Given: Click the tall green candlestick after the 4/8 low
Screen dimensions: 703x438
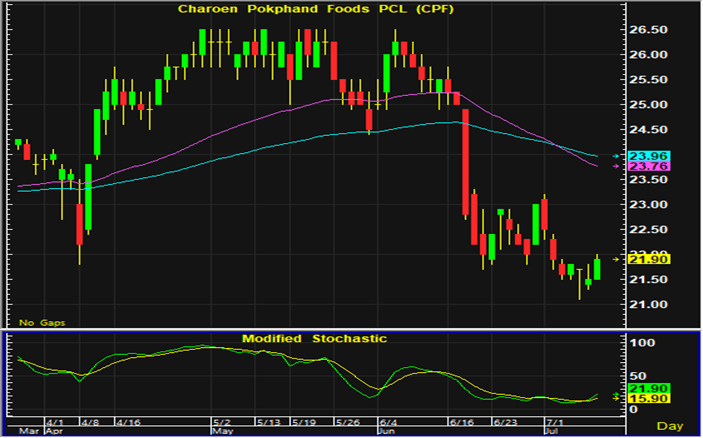Looking at the screenshot, I should (88, 197).
